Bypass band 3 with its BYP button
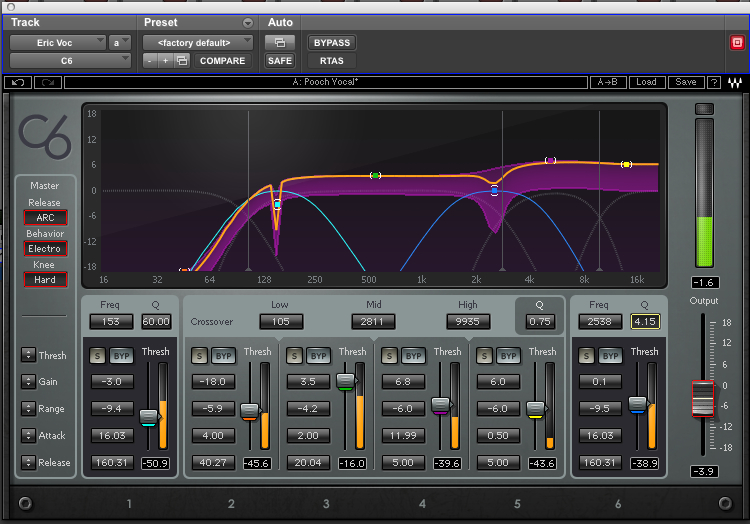Viewport: 750px width, 524px height. (319, 356)
